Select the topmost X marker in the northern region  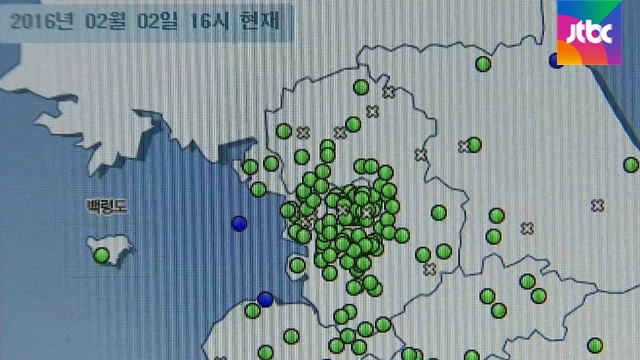(x=389, y=92)
